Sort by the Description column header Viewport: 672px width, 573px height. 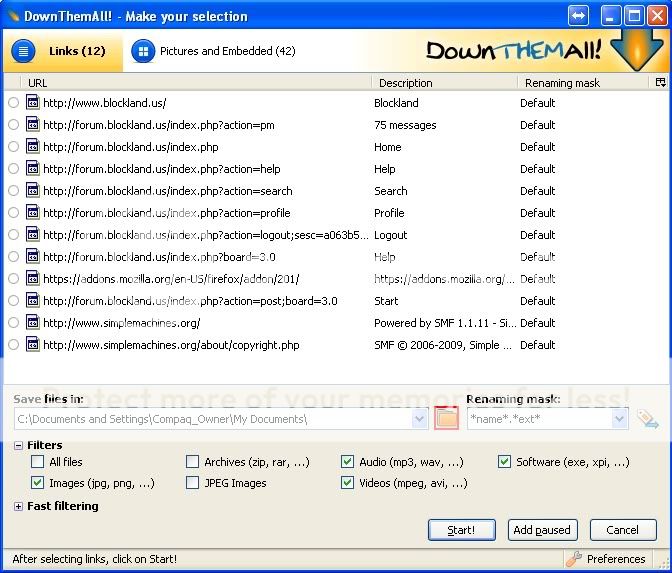click(445, 83)
